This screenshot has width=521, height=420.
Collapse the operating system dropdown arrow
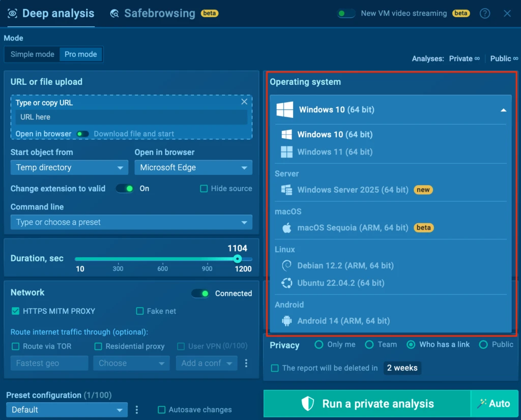point(503,110)
